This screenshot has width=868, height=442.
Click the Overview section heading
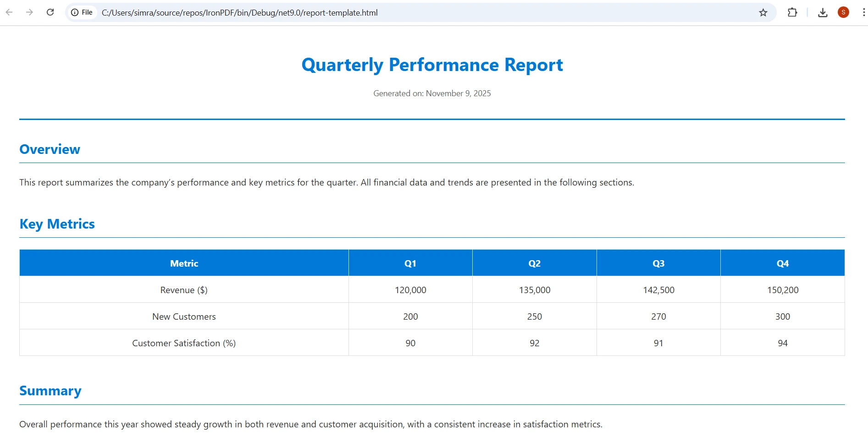pyautogui.click(x=50, y=149)
